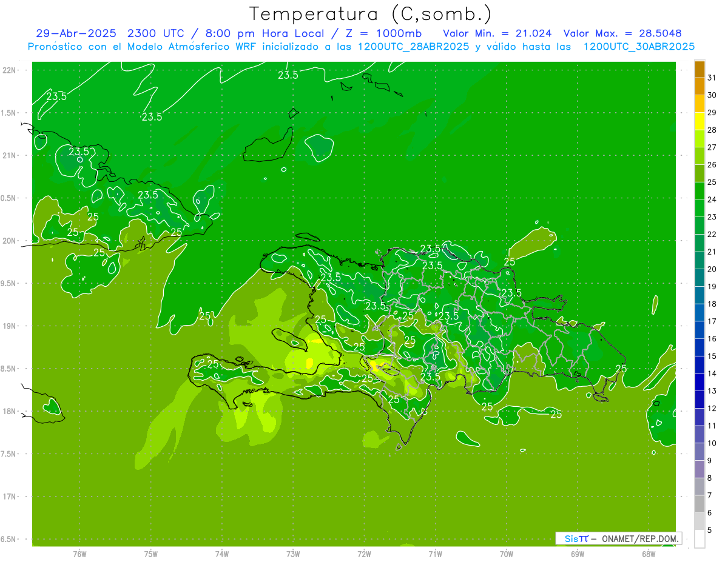Viewport: 728px width, 562px height.
Task: Click the 70W longitude label
Action: coord(507,554)
